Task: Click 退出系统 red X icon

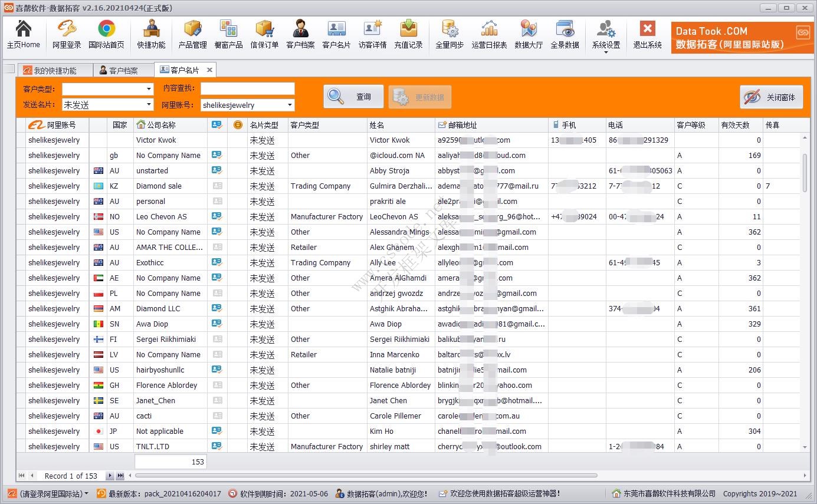Action: (647, 28)
